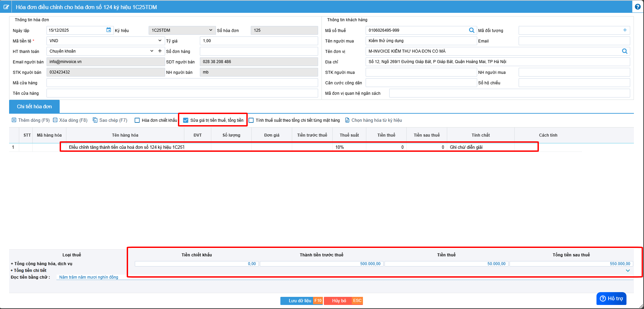Uncheck Sửa giá trị tiền thuế, tổng tiền
The height and width of the screenshot is (309, 644).
(x=186, y=120)
